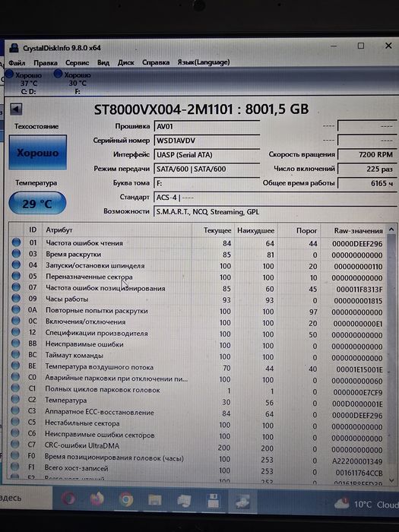The image size is (399, 532).
Task: Click status icon for Время позиционирования головок
Action: click(15, 455)
